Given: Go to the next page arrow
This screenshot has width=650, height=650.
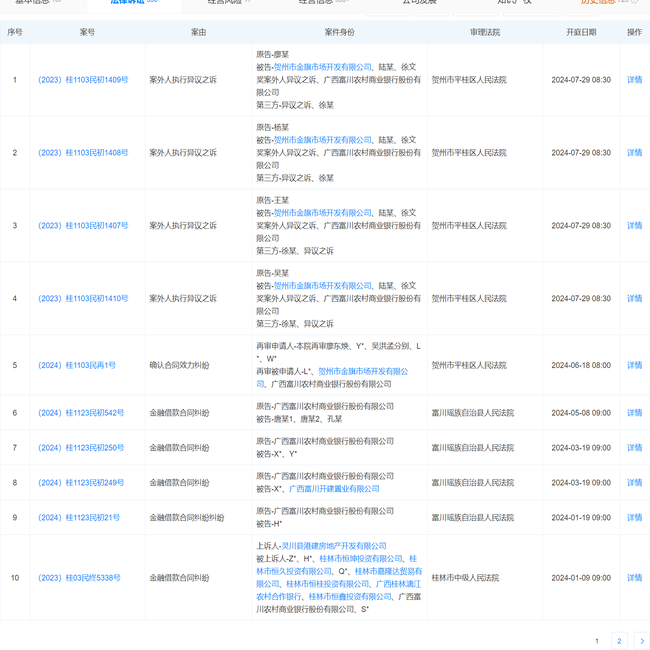Looking at the screenshot, I should tap(641, 641).
